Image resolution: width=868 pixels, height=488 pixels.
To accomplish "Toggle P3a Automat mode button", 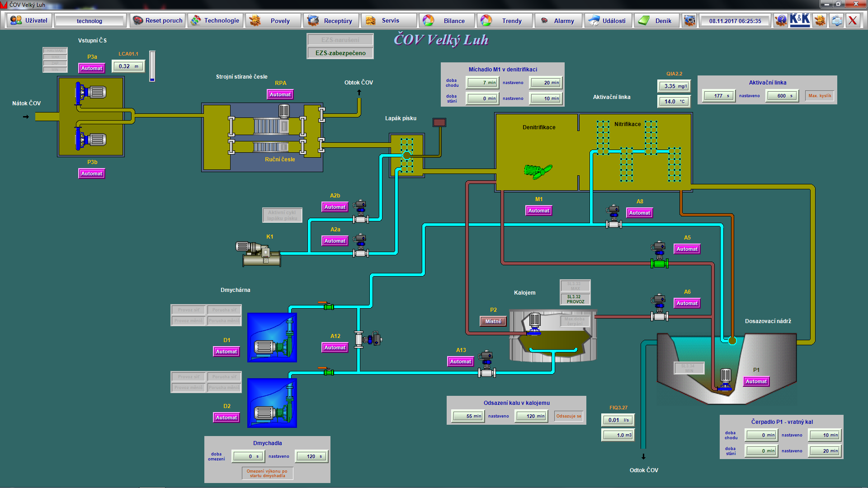I will [x=92, y=68].
